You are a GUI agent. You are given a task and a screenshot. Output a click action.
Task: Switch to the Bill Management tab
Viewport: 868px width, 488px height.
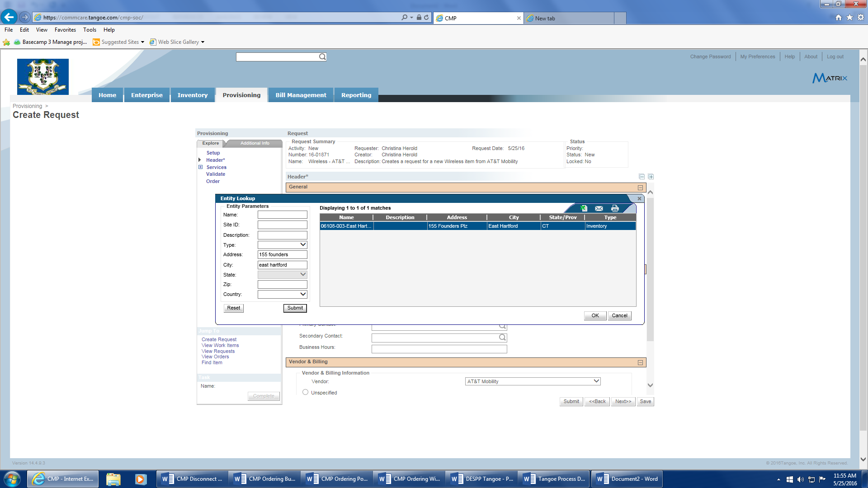301,95
